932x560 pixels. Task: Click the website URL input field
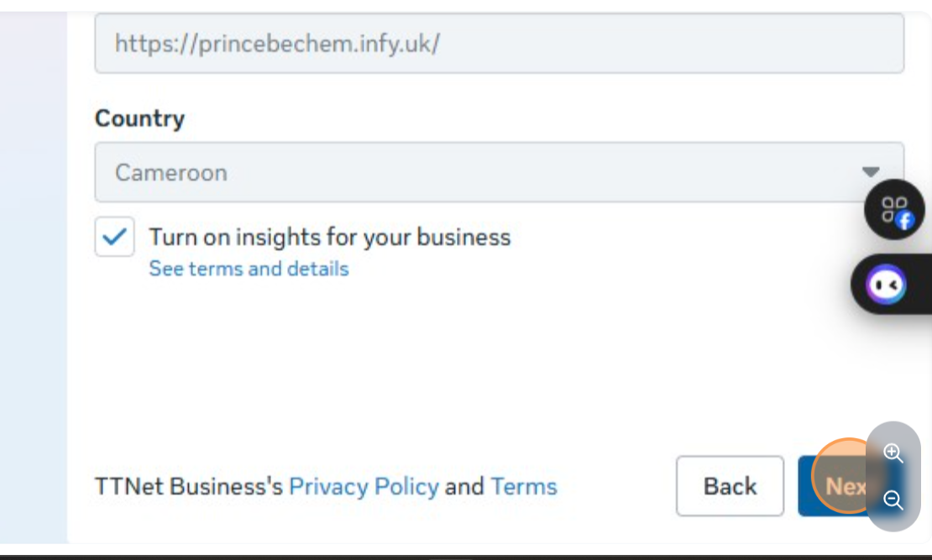click(x=499, y=44)
